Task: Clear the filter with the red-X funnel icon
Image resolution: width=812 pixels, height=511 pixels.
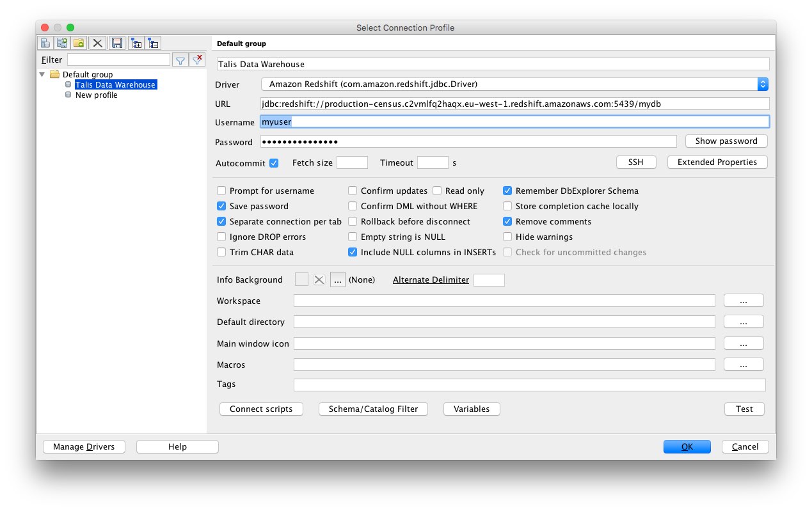Action: pos(196,59)
